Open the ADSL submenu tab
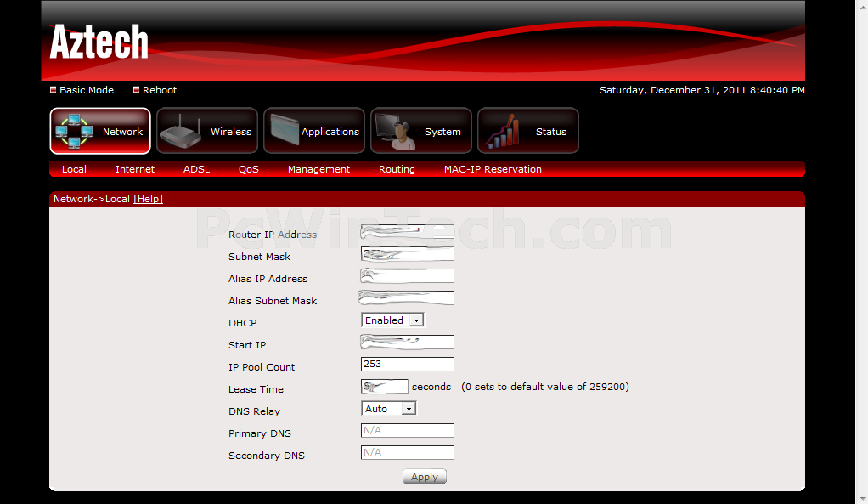The image size is (868, 504). (196, 169)
